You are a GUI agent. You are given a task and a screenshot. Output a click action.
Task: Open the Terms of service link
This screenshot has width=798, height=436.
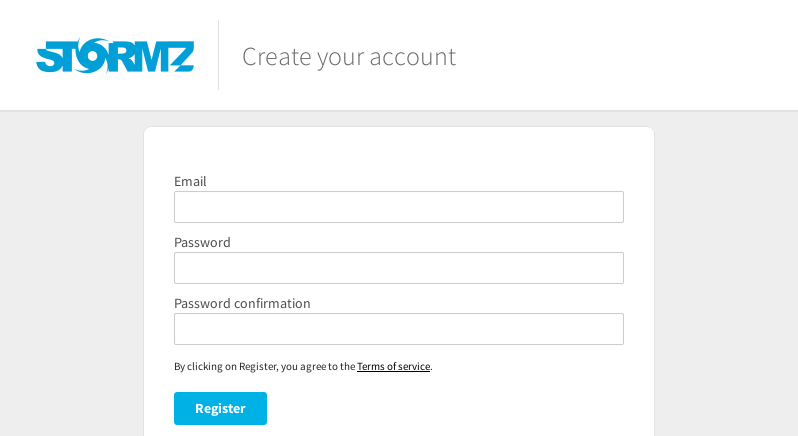pyautogui.click(x=393, y=366)
